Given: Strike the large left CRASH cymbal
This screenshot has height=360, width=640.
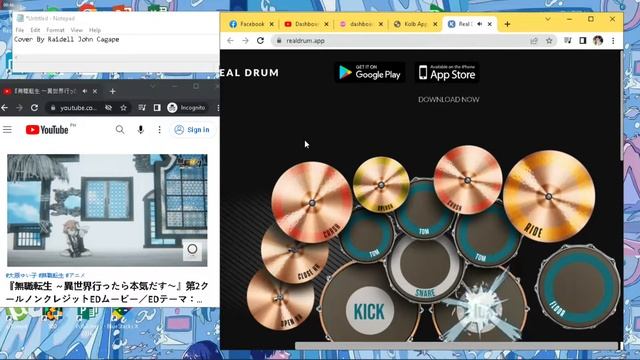Looking at the screenshot, I should [312, 202].
